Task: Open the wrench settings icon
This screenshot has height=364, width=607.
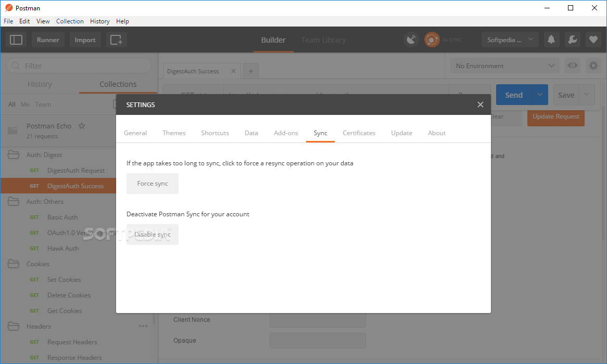Action: (x=572, y=40)
